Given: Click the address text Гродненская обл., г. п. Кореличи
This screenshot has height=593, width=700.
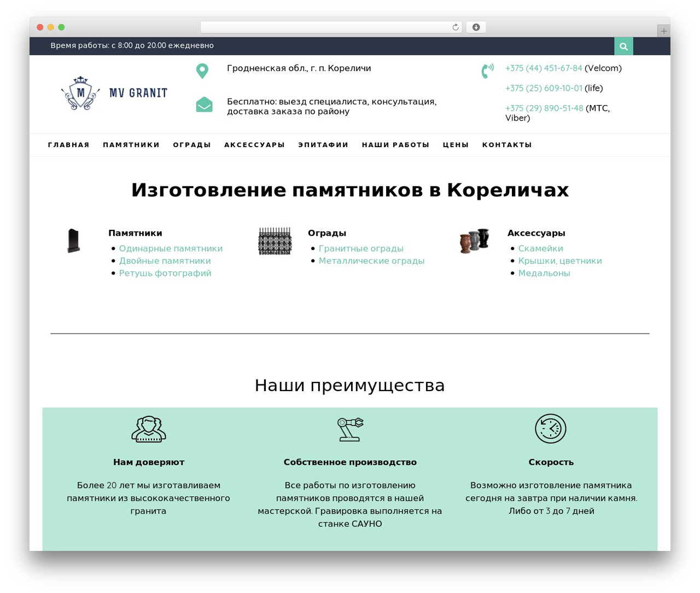Looking at the screenshot, I should pyautogui.click(x=299, y=68).
